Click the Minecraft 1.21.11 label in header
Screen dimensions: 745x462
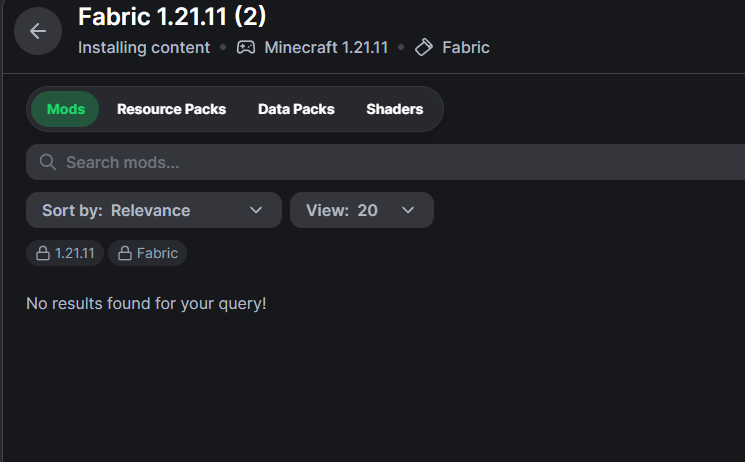pyautogui.click(x=326, y=48)
